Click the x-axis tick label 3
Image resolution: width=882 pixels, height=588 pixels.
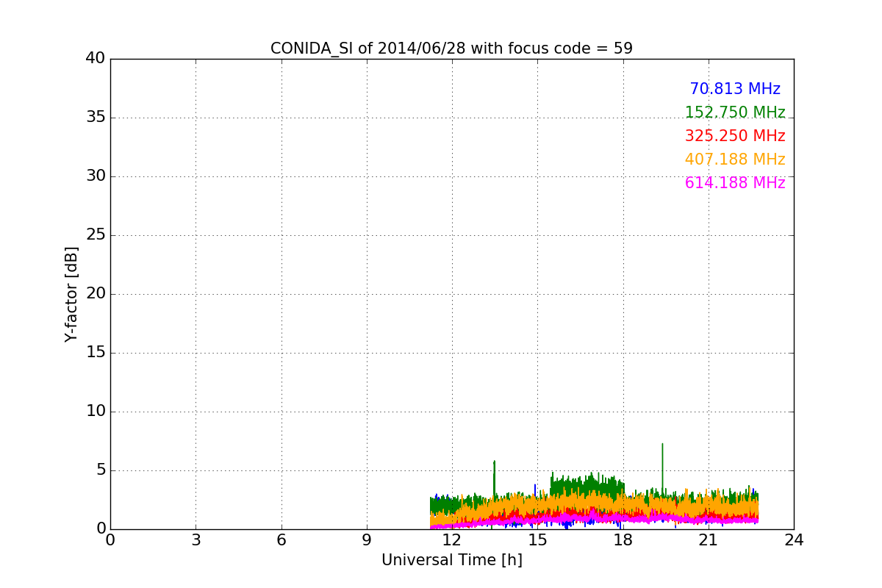click(196, 540)
